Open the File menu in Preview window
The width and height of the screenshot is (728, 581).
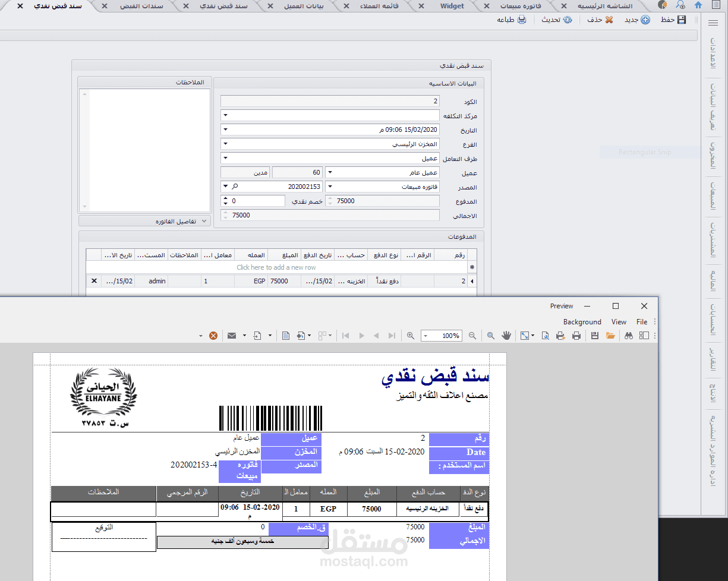pos(642,322)
